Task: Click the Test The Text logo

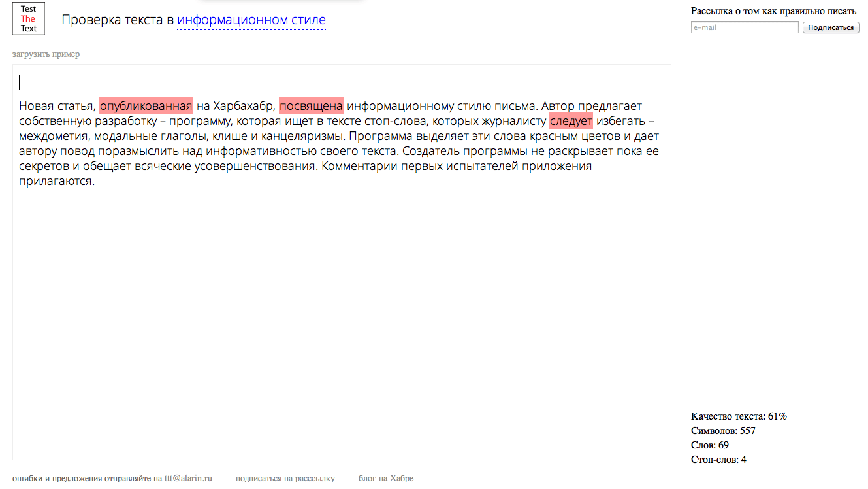Action: [29, 19]
